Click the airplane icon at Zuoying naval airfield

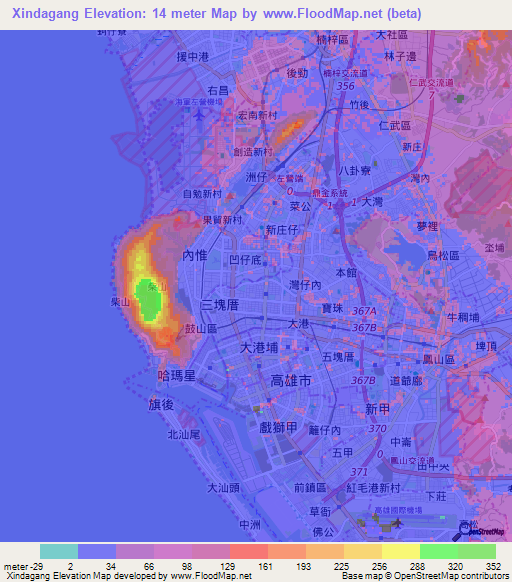(199, 116)
